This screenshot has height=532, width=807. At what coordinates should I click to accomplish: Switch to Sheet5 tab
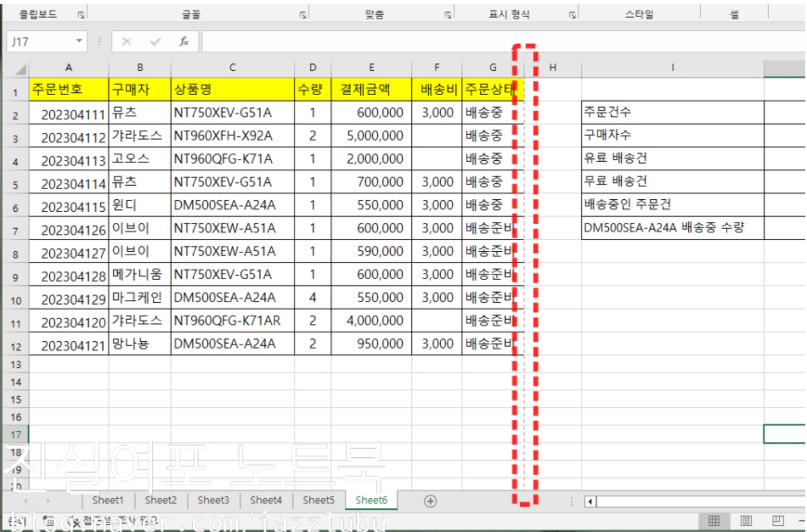click(318, 500)
